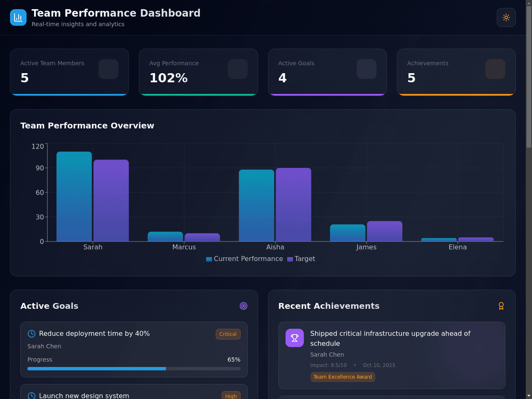Click clock icon beside Reduce deployment time goal
The width and height of the screenshot is (532, 399).
[32, 334]
